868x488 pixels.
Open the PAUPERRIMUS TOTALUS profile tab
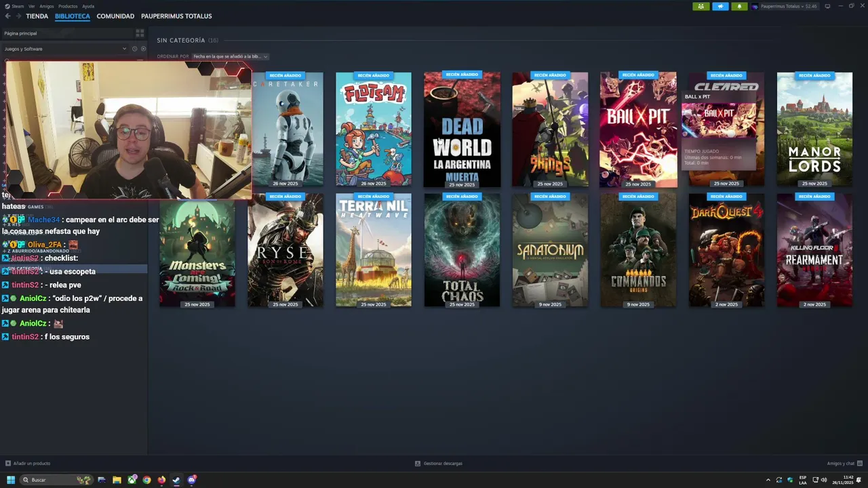click(x=176, y=16)
